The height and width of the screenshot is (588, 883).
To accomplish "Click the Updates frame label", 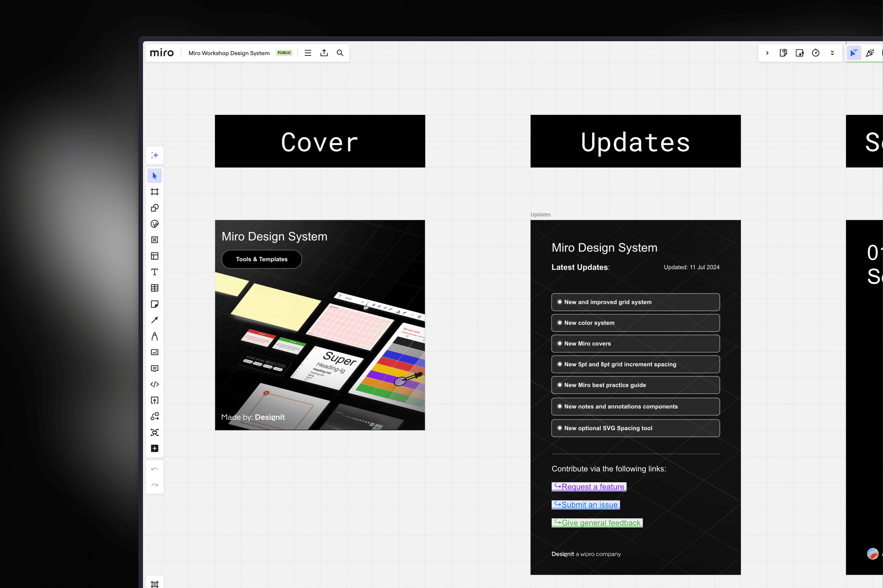I will (x=540, y=215).
